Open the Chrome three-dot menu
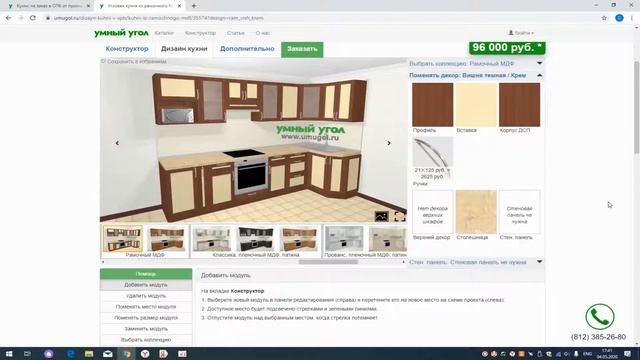Screen dimensions: 640x360 click(x=632, y=18)
